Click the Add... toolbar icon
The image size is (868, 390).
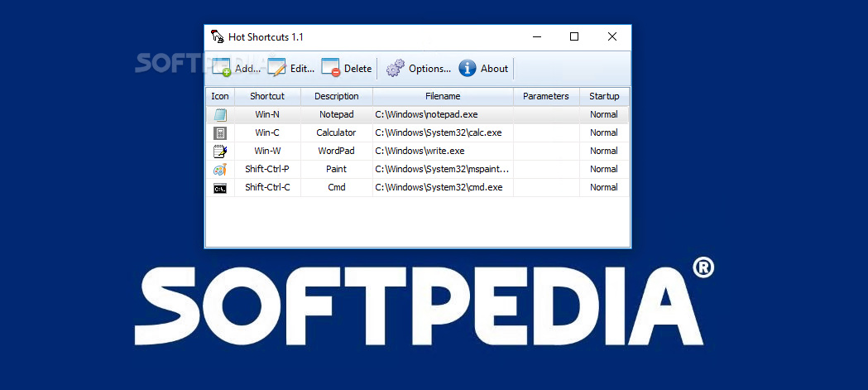point(222,68)
